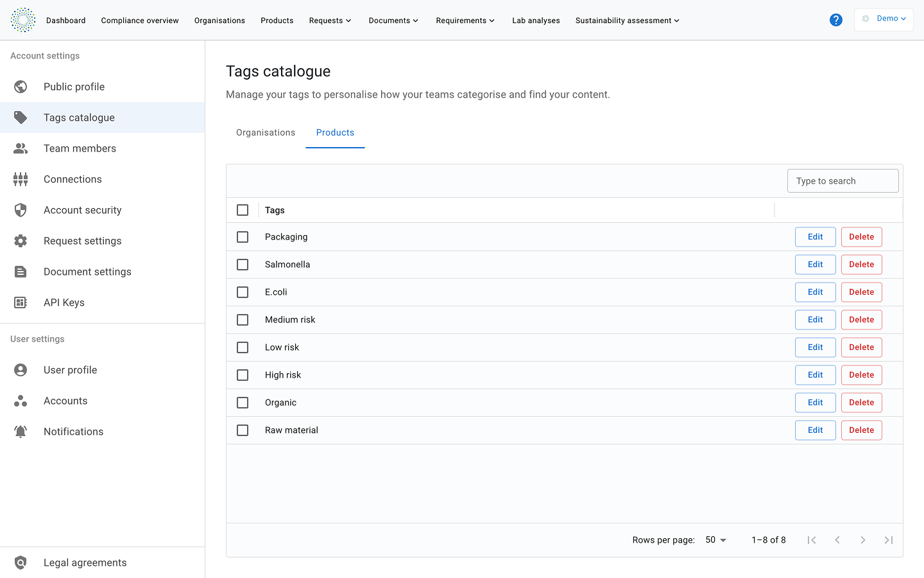
Task: Go to last page of table
Action: point(889,540)
